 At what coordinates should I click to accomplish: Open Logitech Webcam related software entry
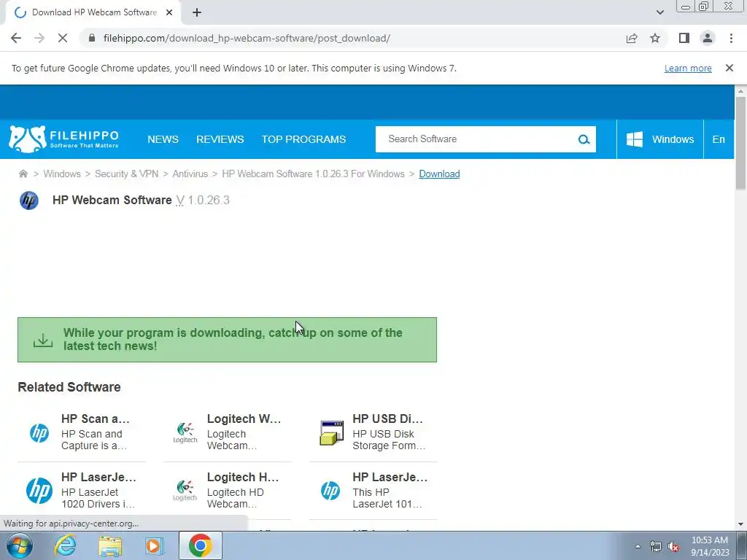244,419
